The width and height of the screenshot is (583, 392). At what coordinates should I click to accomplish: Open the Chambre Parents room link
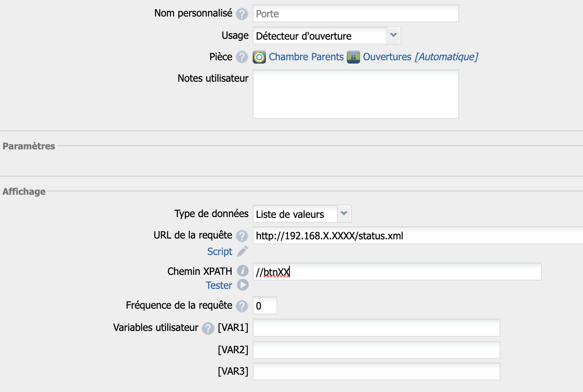click(306, 57)
